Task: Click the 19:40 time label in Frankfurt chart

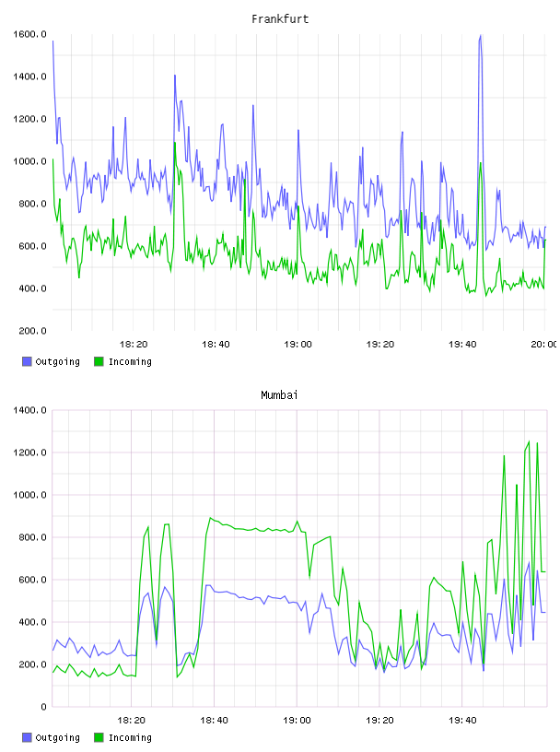Action: pyautogui.click(x=462, y=345)
